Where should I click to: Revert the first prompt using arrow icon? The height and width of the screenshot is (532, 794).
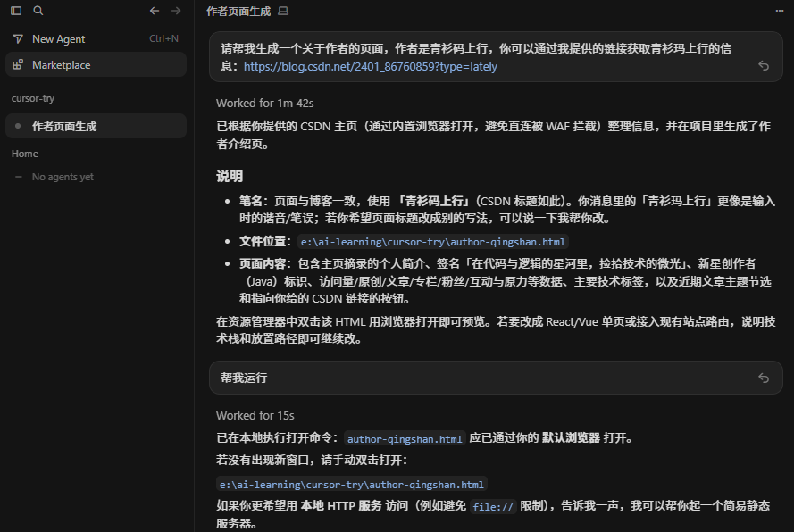[764, 66]
